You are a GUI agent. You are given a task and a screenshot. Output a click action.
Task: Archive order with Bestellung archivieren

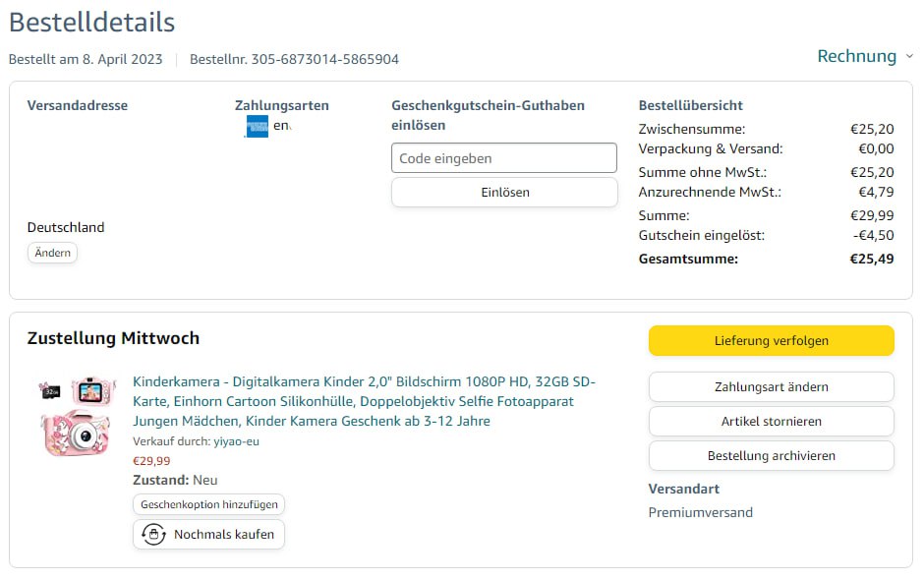coord(771,455)
